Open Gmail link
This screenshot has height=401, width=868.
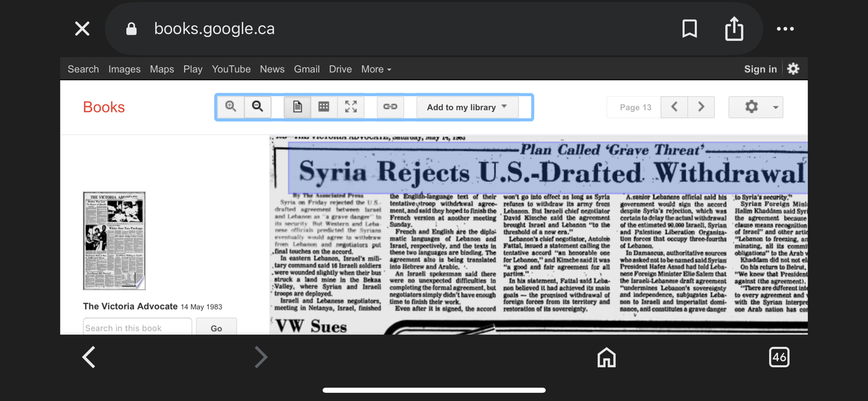click(x=307, y=69)
